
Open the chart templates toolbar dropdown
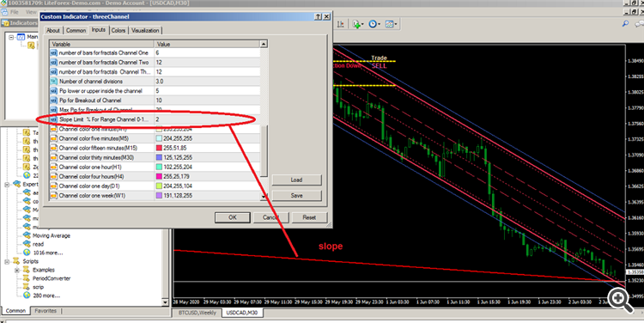point(391,24)
